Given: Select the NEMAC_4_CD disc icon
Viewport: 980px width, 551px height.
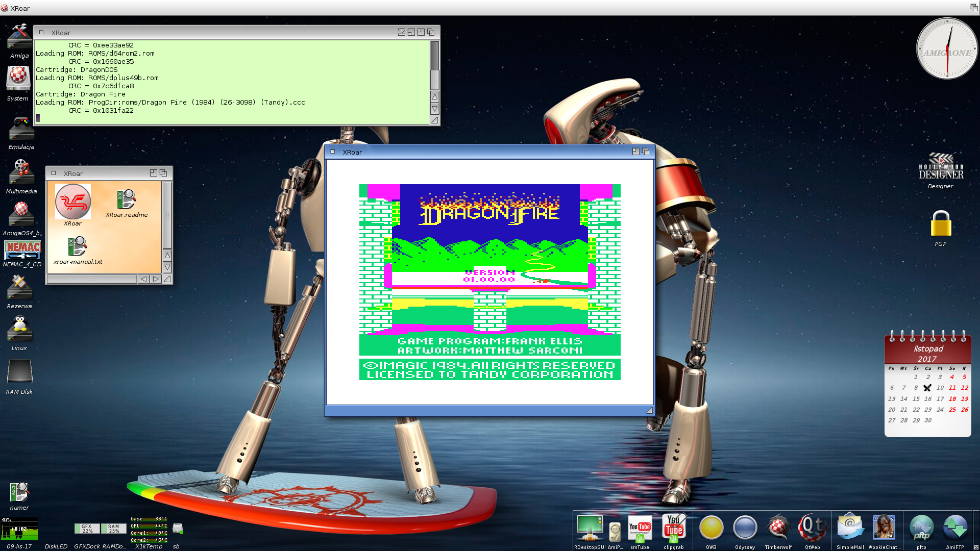Looking at the screenshot, I should (22, 250).
